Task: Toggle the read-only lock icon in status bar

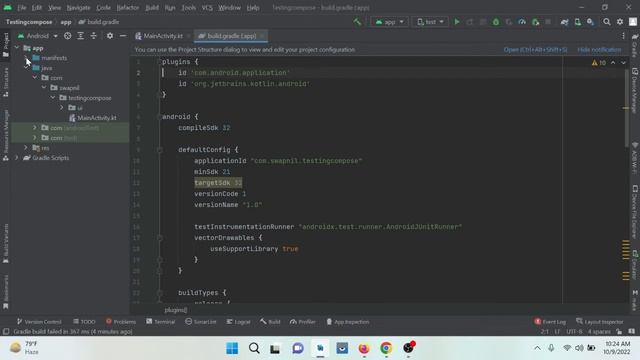Action: point(619,331)
